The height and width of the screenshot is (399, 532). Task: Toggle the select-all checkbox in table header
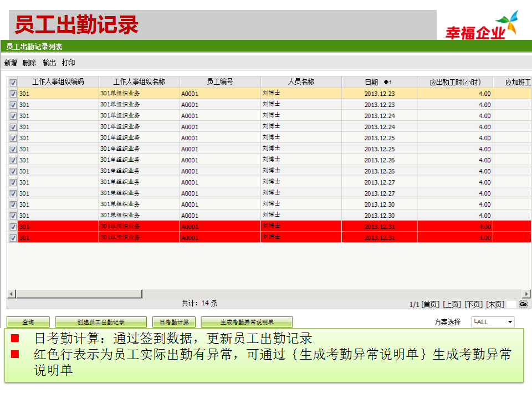tap(13, 82)
